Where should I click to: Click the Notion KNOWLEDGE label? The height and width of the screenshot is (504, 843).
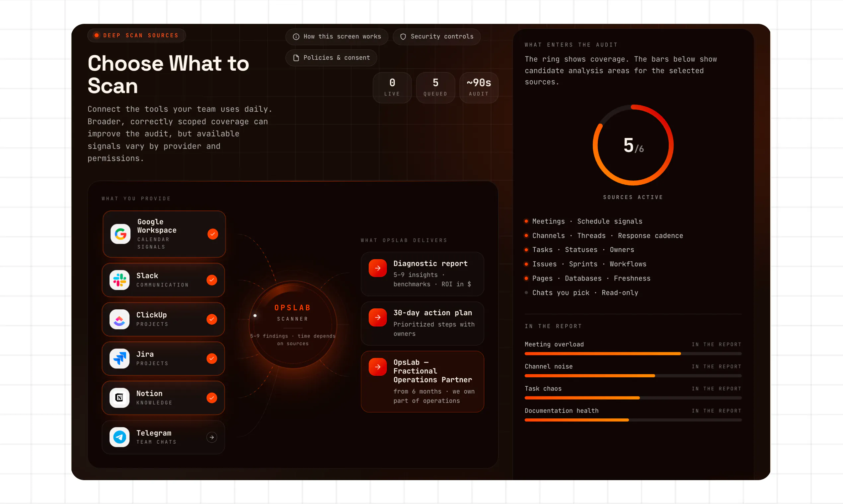click(x=154, y=403)
